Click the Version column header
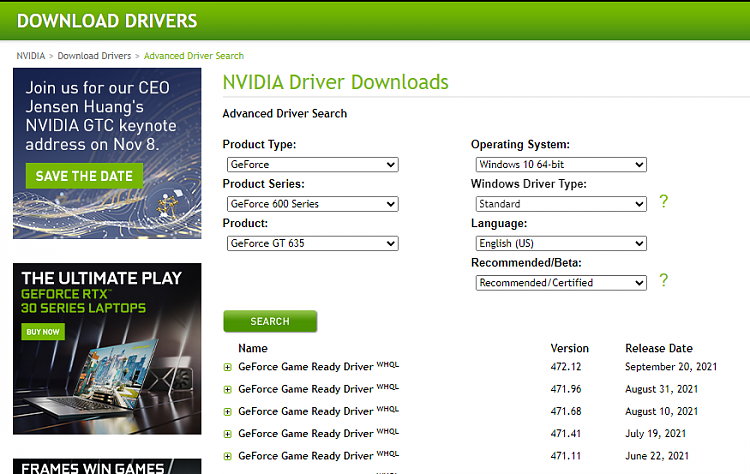 (570, 348)
